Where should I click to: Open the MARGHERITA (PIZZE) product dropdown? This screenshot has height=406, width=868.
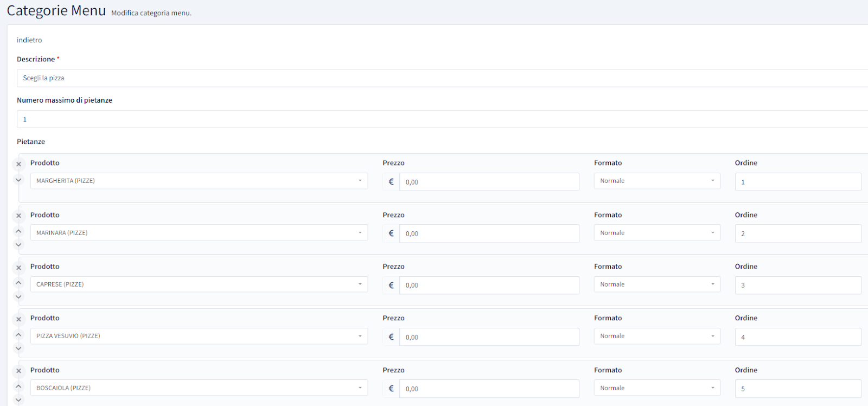(199, 181)
